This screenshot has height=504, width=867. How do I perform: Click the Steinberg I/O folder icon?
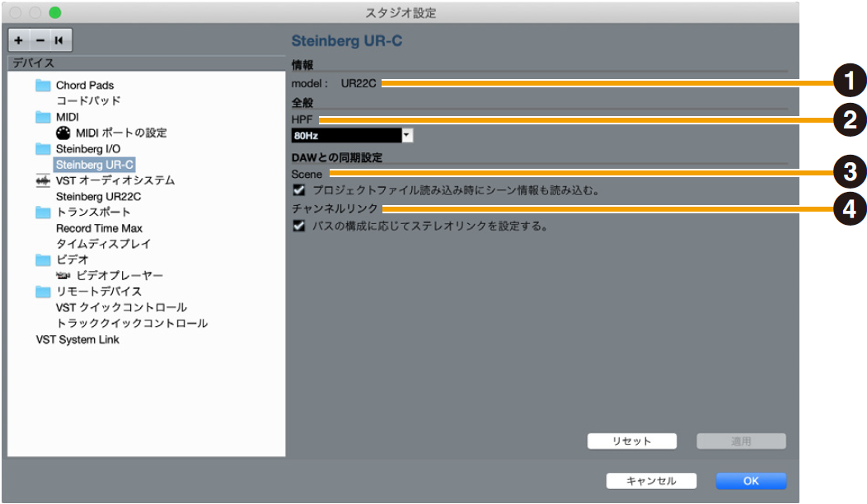click(x=43, y=149)
